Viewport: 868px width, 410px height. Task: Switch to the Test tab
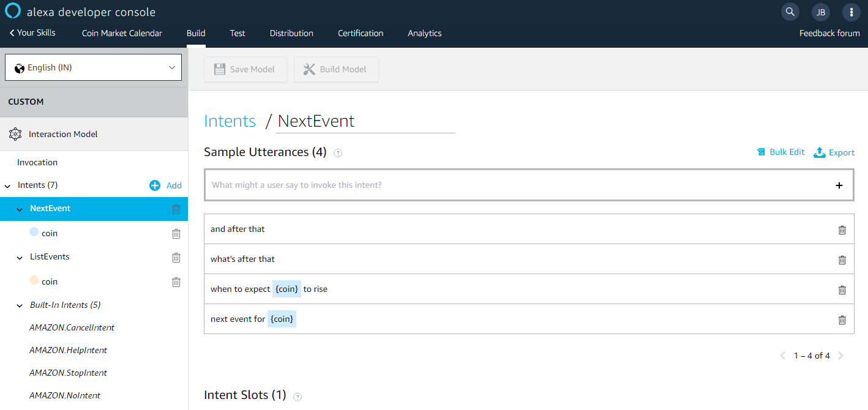pos(238,33)
